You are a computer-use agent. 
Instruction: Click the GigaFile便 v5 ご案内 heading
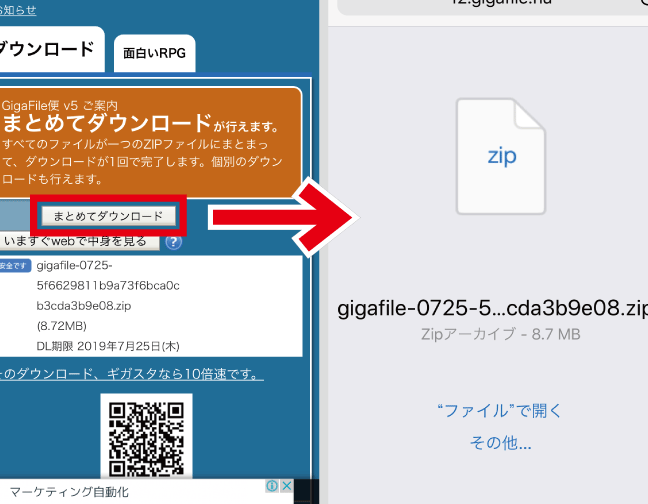click(60, 106)
